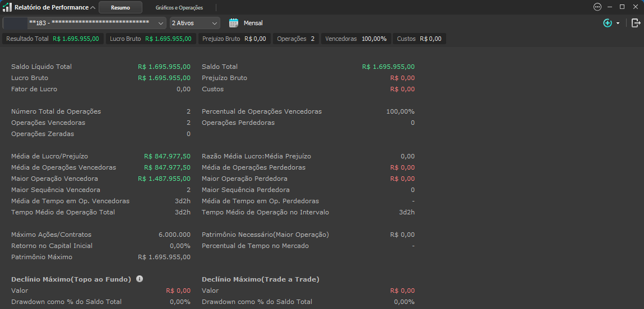644x309 pixels.
Task: Open the account **183 dropdown
Action: (x=84, y=23)
